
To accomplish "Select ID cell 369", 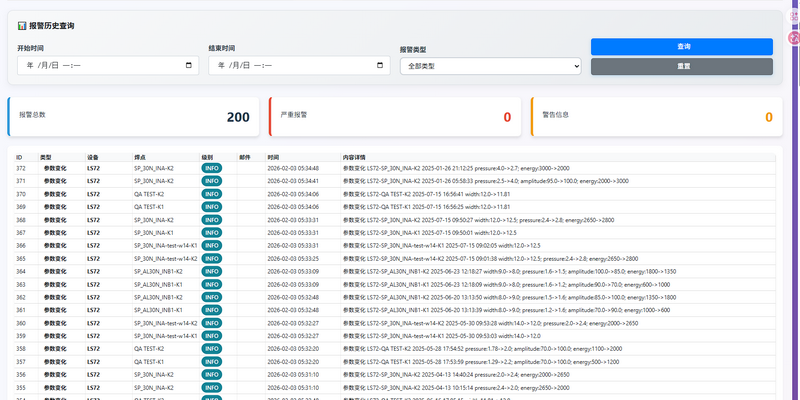I will click(20, 207).
